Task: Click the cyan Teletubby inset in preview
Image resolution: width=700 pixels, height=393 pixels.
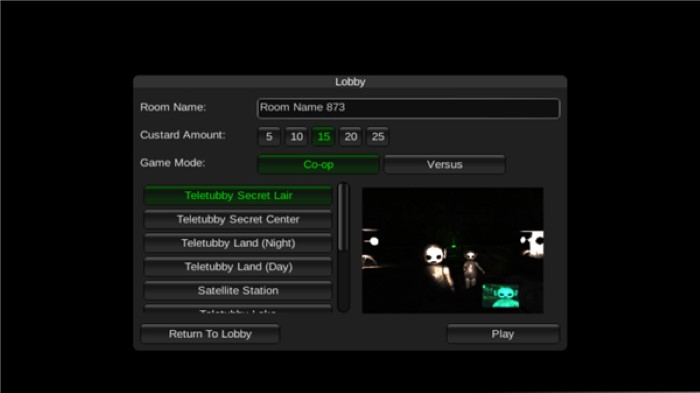Action: click(x=500, y=296)
